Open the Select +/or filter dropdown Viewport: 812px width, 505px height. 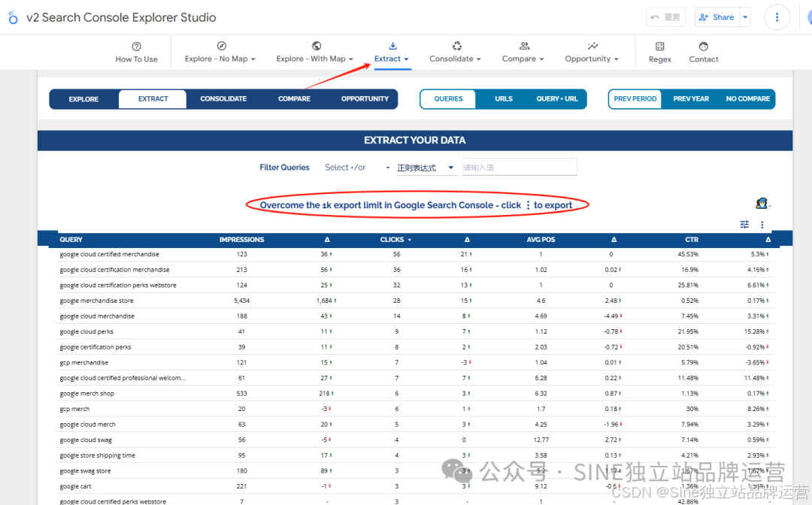357,167
